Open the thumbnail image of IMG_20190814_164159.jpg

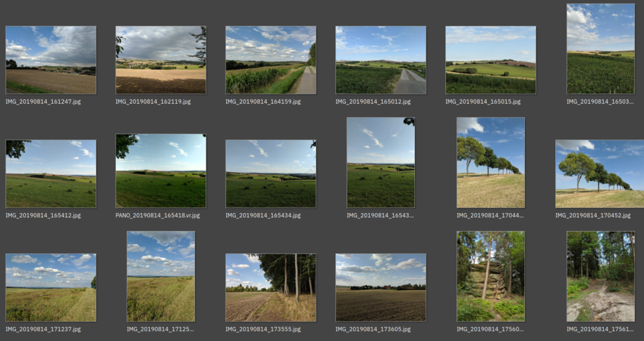click(270, 60)
